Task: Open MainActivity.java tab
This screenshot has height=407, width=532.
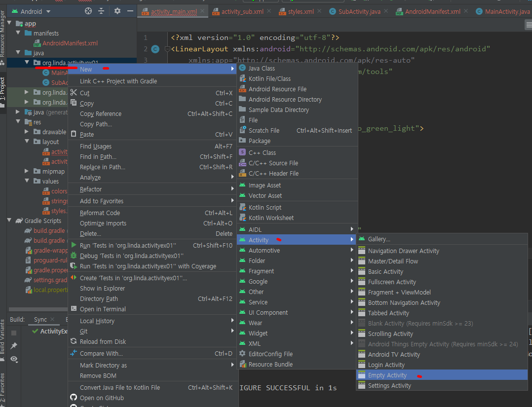Action: pyautogui.click(x=503, y=11)
